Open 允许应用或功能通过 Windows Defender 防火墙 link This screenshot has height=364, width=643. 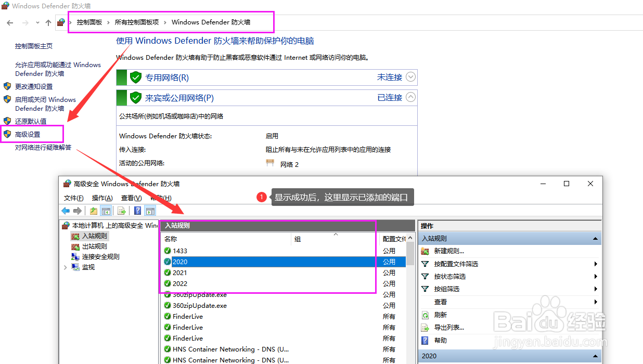[58, 69]
